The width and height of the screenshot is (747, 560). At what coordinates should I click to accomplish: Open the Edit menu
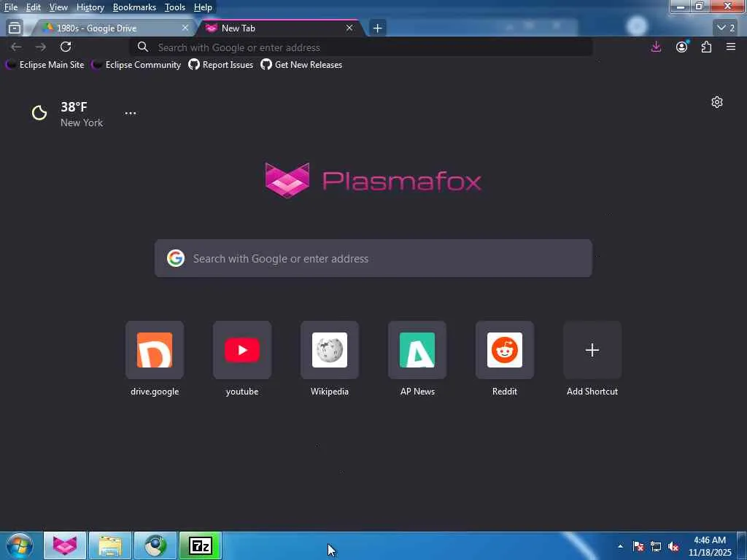pyautogui.click(x=33, y=7)
